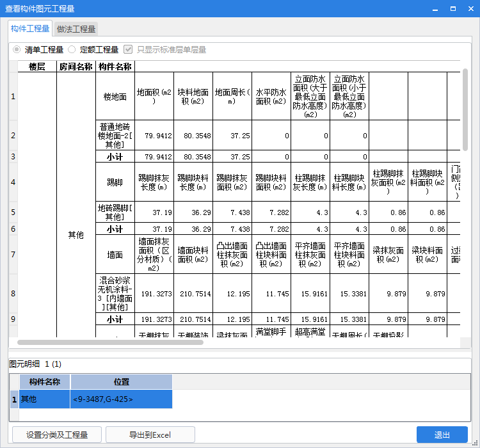Click the 墙面 category cell
Image resolution: width=480 pixels, height=448 pixels.
pos(115,255)
